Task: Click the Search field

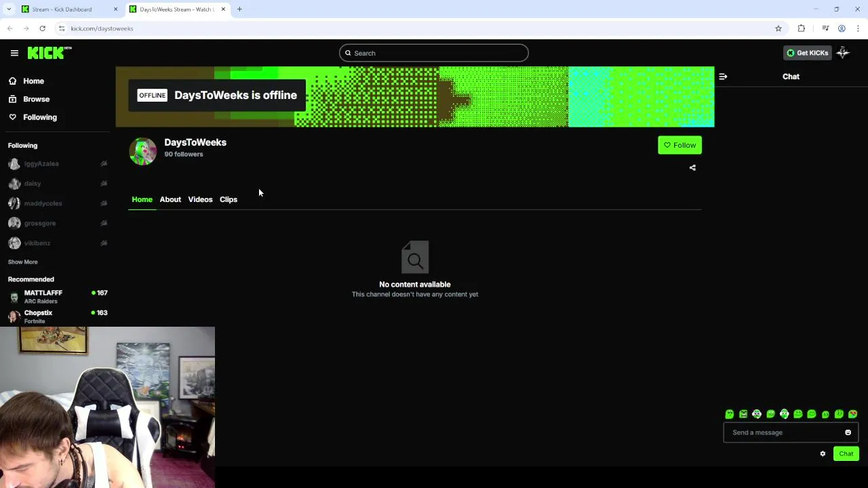Action: pos(434,53)
